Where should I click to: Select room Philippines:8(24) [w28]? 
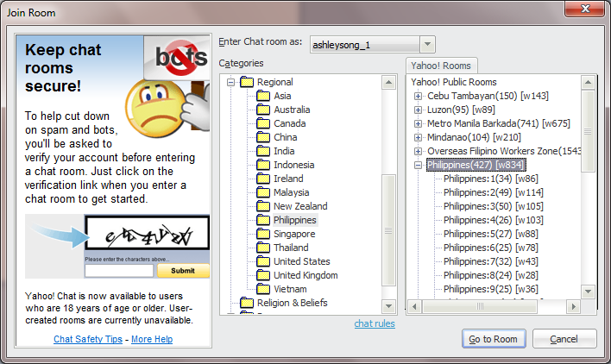pyautogui.click(x=490, y=275)
